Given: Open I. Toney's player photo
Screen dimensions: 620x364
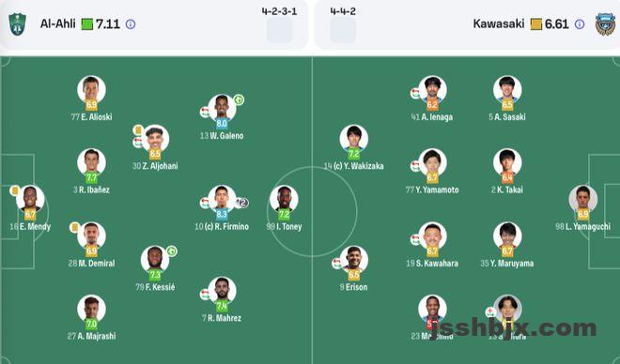Looking at the screenshot, I should tap(284, 198).
